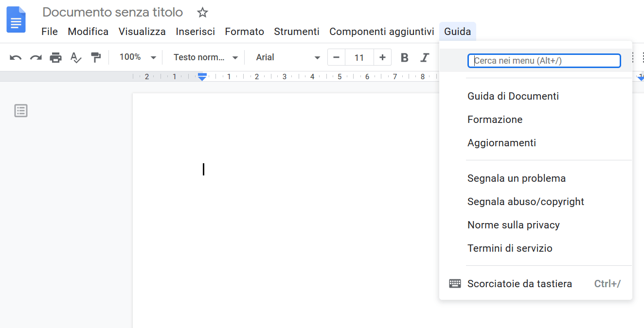Open the document outline icon
Viewport: 644px width, 328px height.
(x=21, y=111)
